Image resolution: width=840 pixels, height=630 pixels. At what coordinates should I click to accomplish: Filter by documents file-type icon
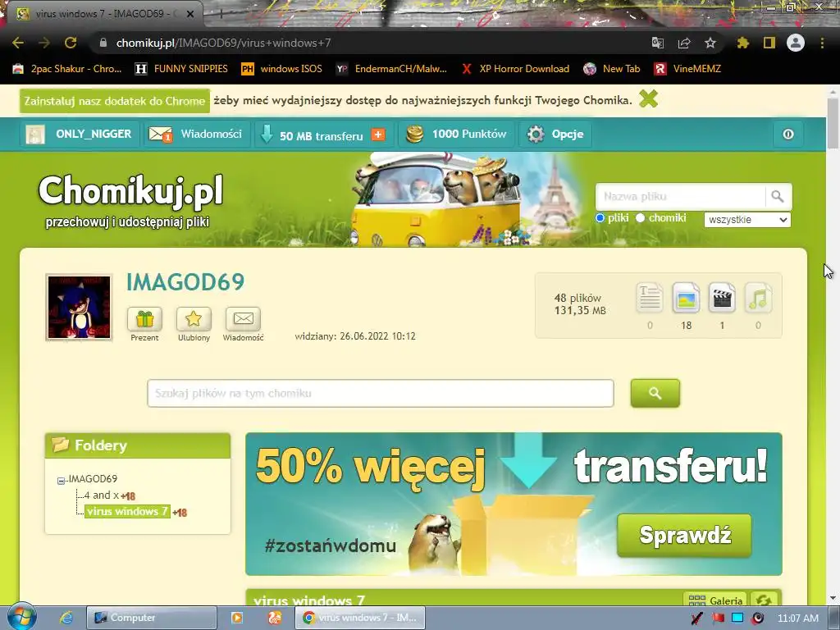pyautogui.click(x=650, y=298)
